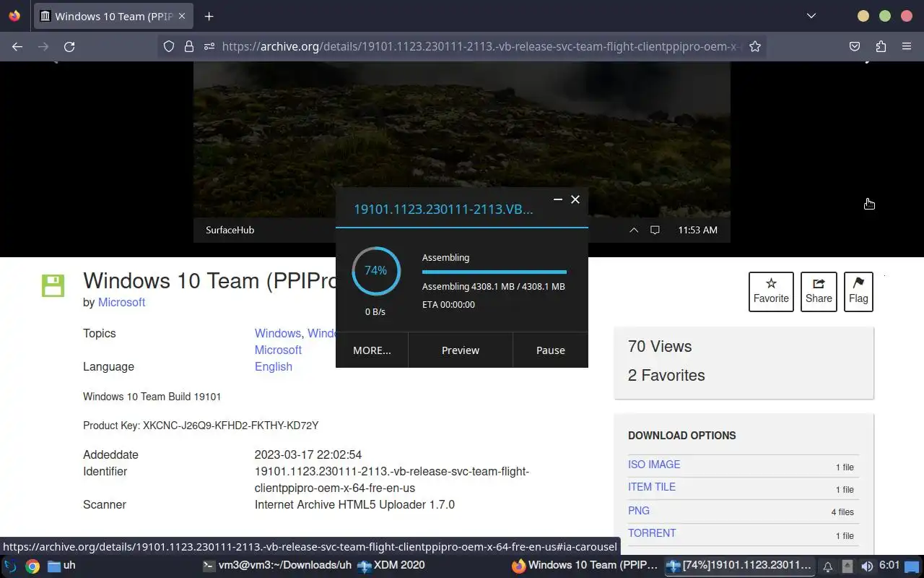Open the application launcher in taskbar

point(10,566)
